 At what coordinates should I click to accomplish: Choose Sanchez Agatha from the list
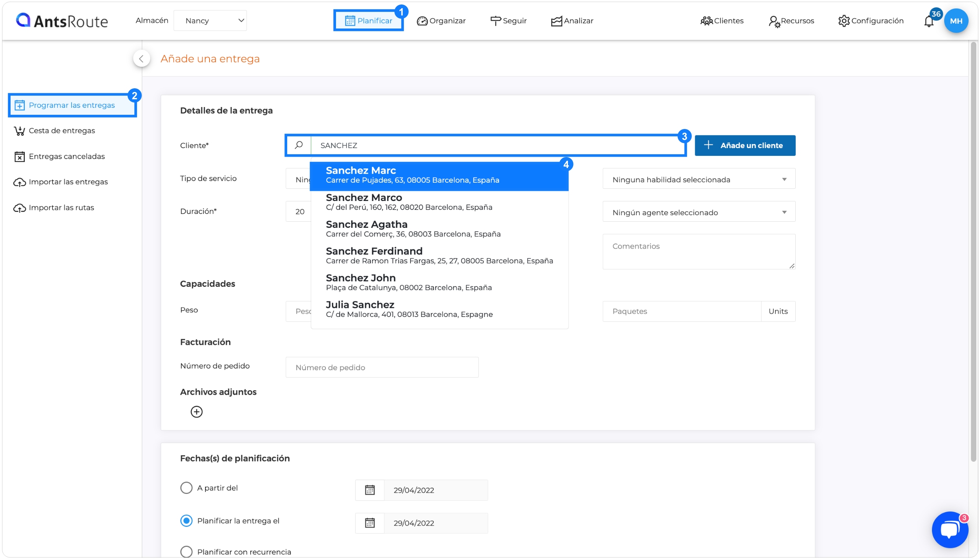(x=439, y=229)
